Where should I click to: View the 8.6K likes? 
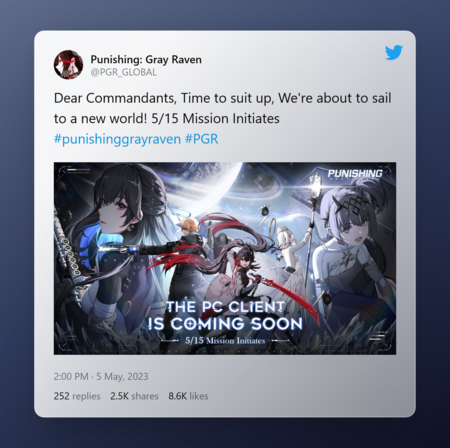click(x=188, y=396)
